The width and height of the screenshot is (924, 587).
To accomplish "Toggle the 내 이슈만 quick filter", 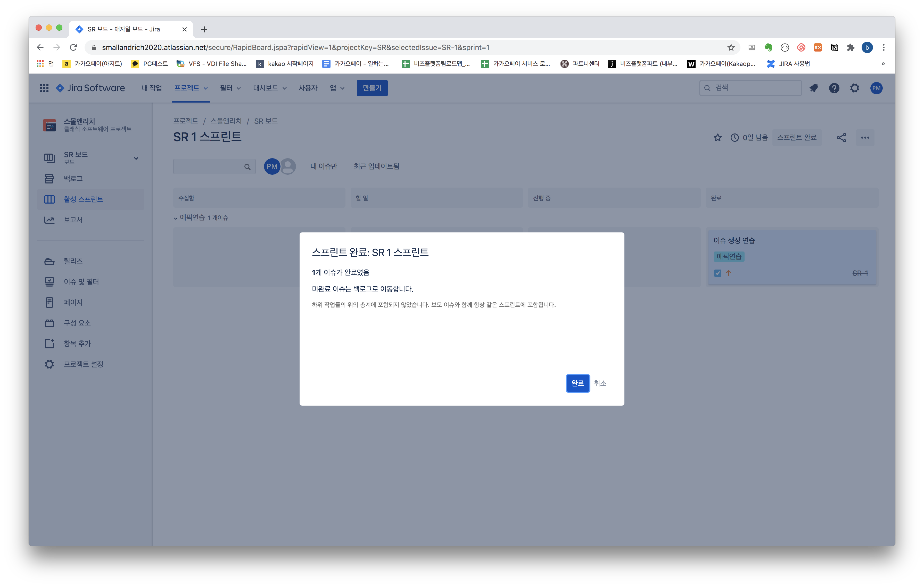I will pos(324,166).
